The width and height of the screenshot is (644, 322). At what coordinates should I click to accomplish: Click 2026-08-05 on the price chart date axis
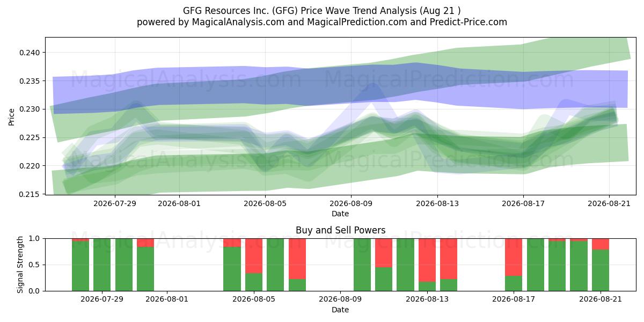[x=265, y=203]
